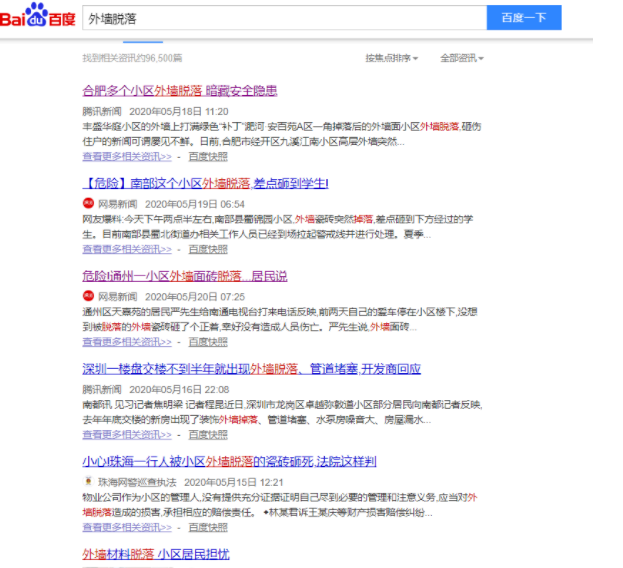
Task: Click the snippet starting 丰盛华庭小区的外墙上
Action: (x=282, y=134)
